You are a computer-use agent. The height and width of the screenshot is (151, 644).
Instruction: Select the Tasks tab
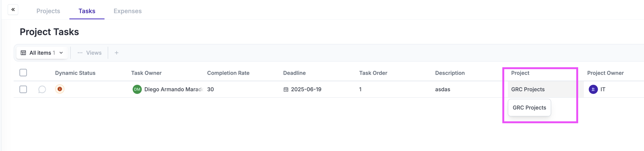[87, 11]
